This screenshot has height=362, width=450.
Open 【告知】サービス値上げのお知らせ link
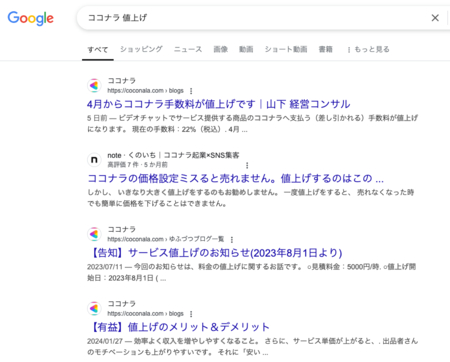[x=215, y=253]
